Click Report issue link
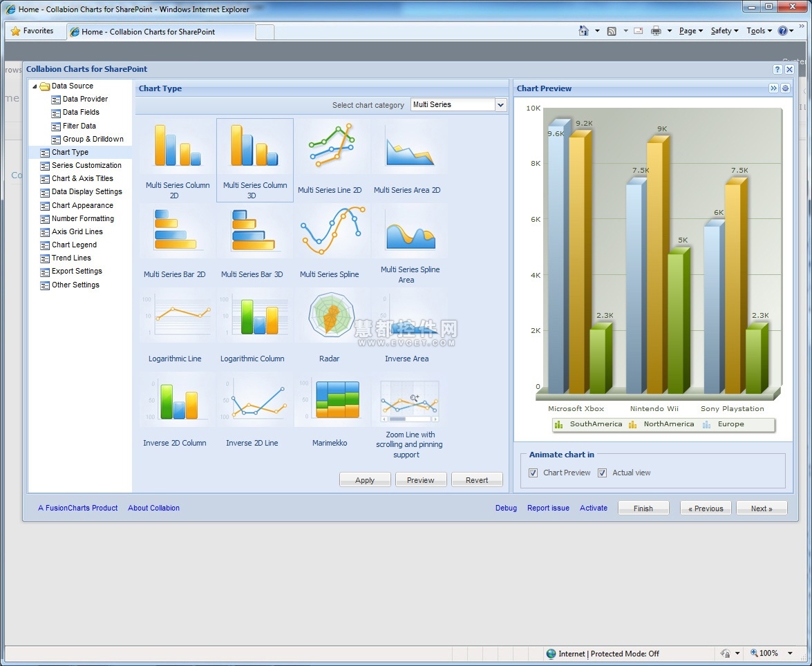Viewport: 812px width, 666px height. point(549,508)
